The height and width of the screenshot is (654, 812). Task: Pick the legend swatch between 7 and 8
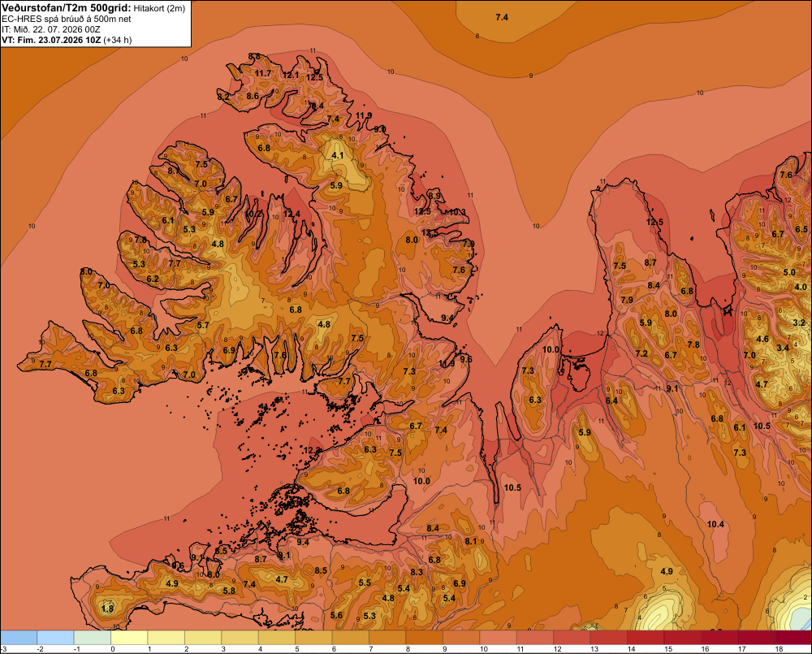388,638
